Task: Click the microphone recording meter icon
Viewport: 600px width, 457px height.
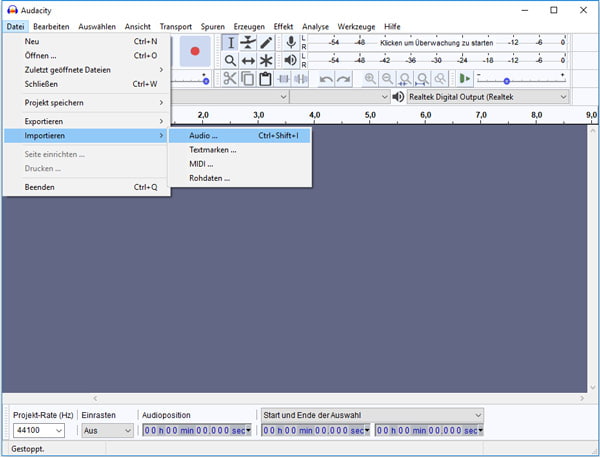Action: [x=291, y=42]
